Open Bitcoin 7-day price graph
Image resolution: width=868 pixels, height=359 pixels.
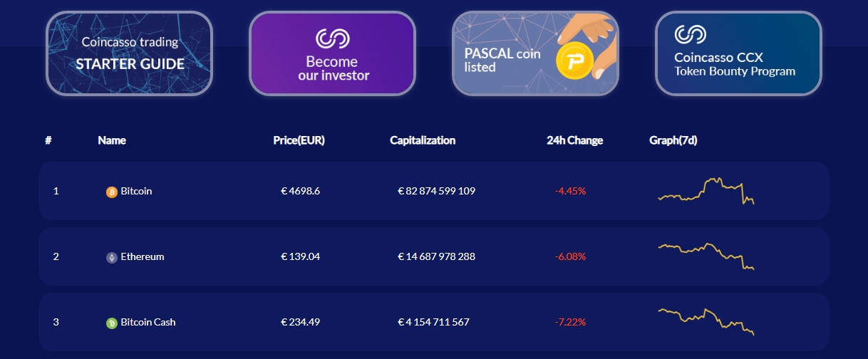pos(706,191)
